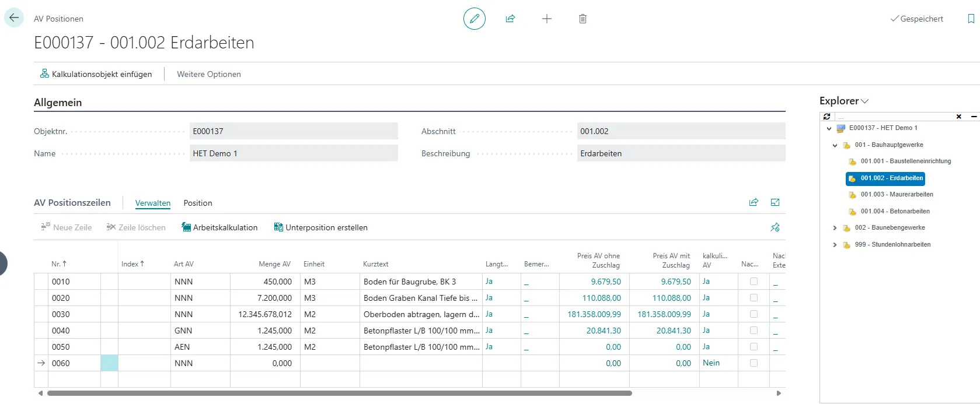This screenshot has height=404, width=980.
Task: Open the Explorer dropdown chevron
Action: pyautogui.click(x=865, y=101)
